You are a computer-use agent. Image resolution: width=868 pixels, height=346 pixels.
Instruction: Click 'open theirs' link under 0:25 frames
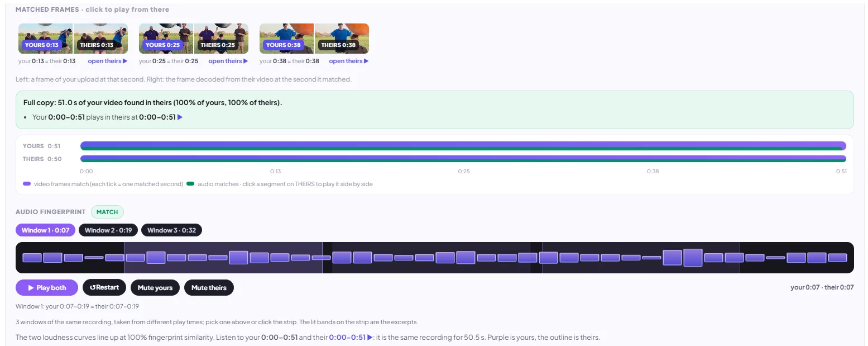(228, 61)
